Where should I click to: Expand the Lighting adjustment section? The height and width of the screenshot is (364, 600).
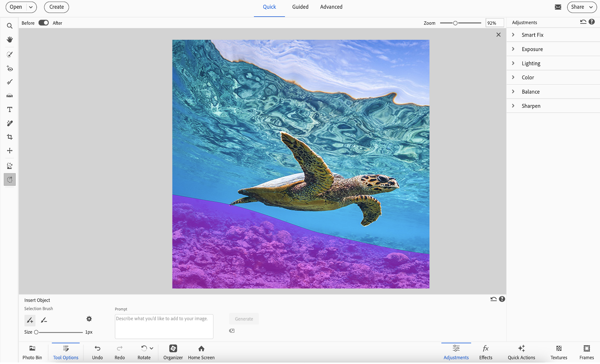(531, 63)
